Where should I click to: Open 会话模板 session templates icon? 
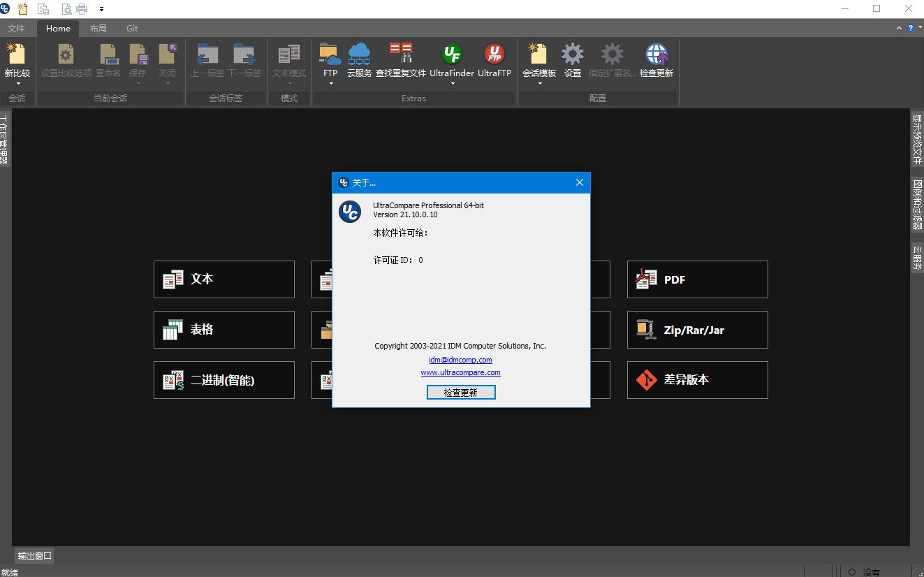click(x=539, y=54)
